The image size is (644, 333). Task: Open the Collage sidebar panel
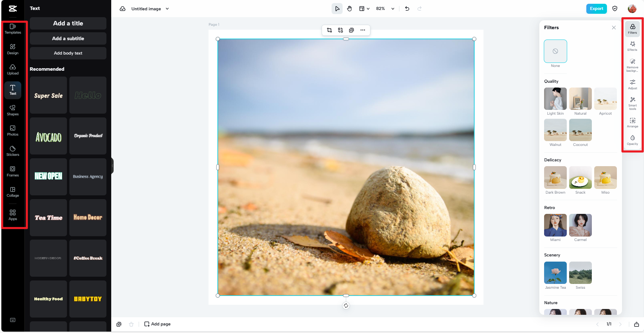(x=13, y=192)
